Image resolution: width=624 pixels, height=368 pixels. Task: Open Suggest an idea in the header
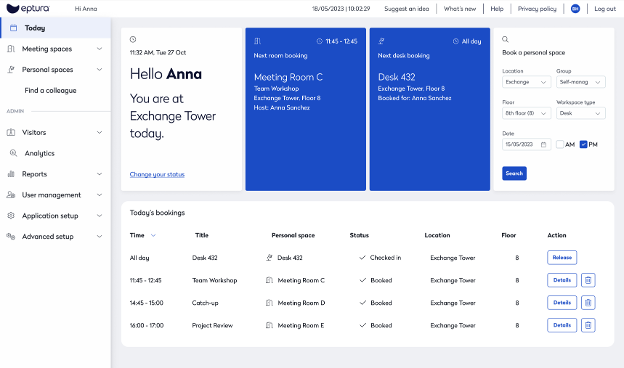[x=406, y=9]
